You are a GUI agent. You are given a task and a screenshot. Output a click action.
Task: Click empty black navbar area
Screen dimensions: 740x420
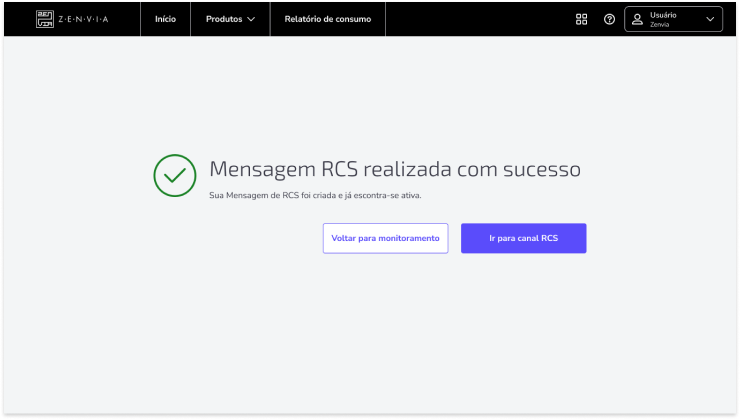click(x=479, y=19)
